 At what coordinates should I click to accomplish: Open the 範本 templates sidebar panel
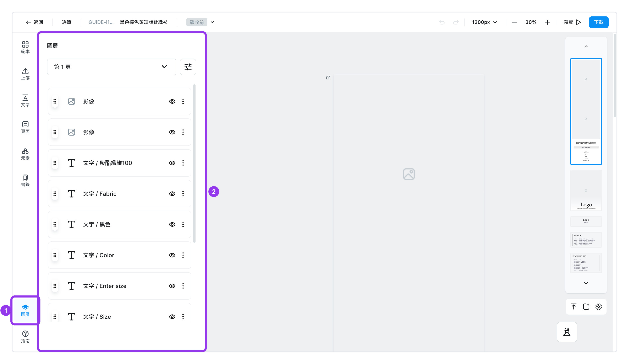[x=25, y=47]
